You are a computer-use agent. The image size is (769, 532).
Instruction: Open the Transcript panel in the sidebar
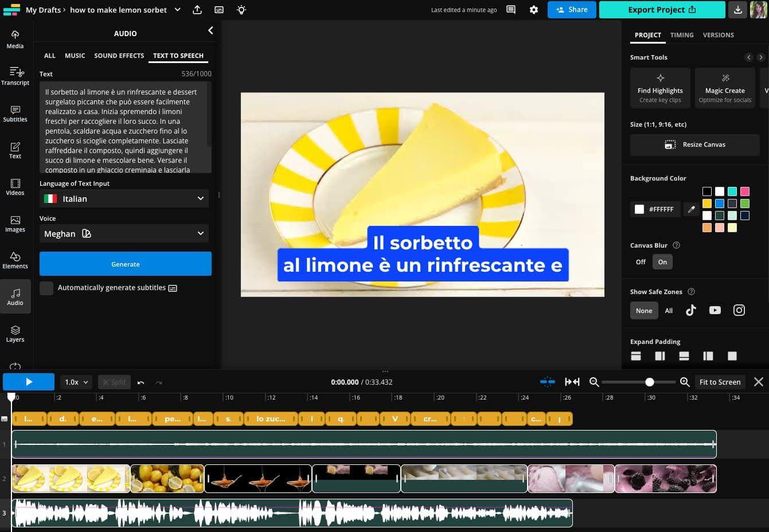15,76
